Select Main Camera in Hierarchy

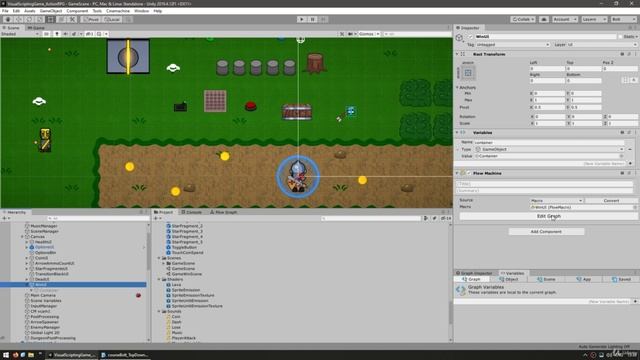point(43,295)
